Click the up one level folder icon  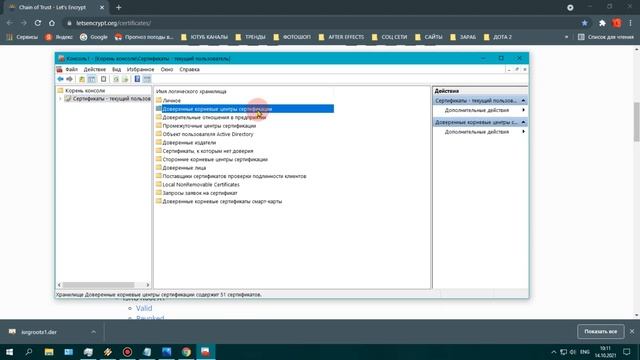(82, 79)
